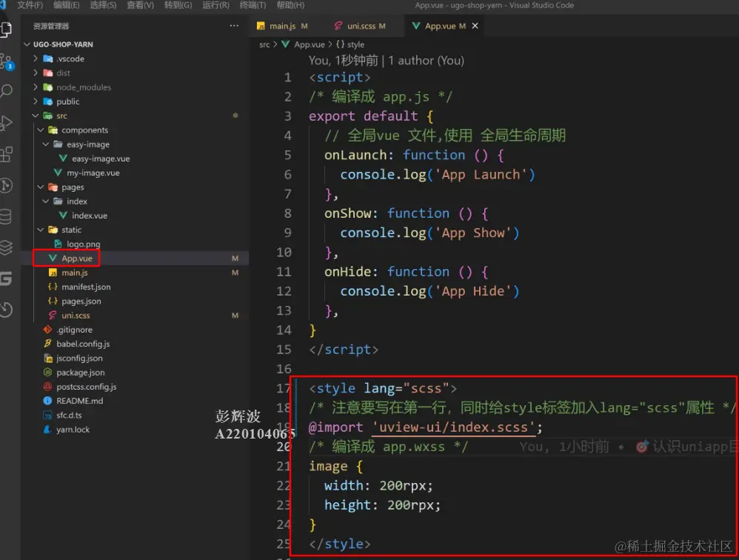Open the history timeline activity bar icon

6,310
